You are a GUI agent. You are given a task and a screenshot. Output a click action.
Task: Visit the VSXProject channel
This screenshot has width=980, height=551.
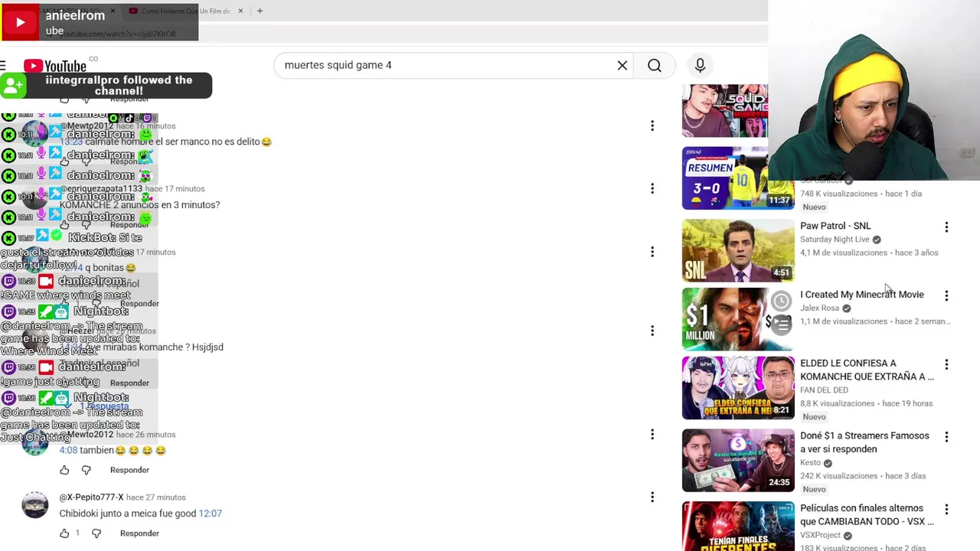(x=820, y=535)
